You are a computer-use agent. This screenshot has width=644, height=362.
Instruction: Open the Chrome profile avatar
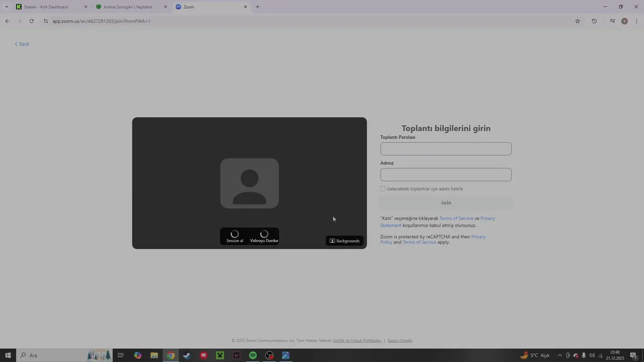tap(624, 21)
